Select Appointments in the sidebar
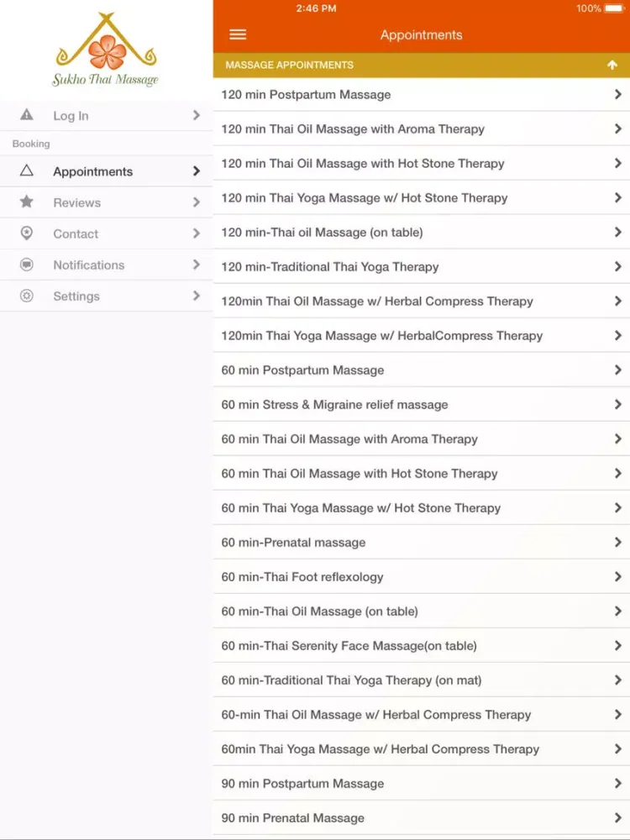The image size is (630, 840). (x=106, y=171)
